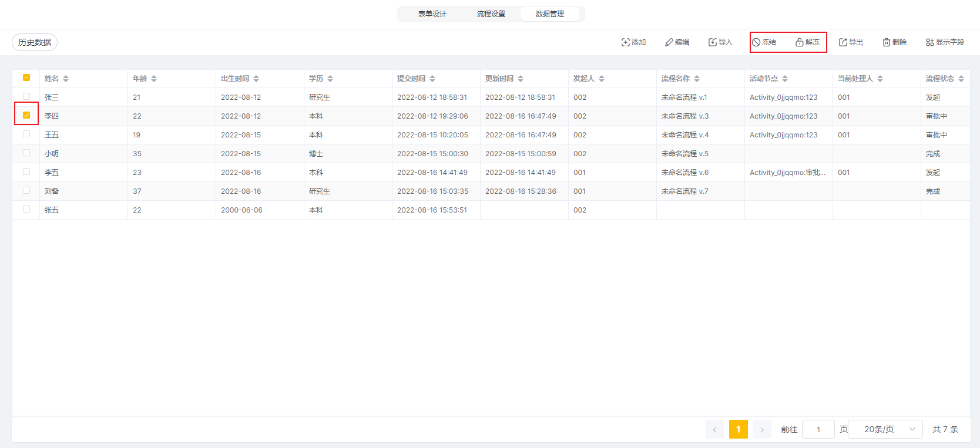Click the 前往 page number input

[818, 429]
